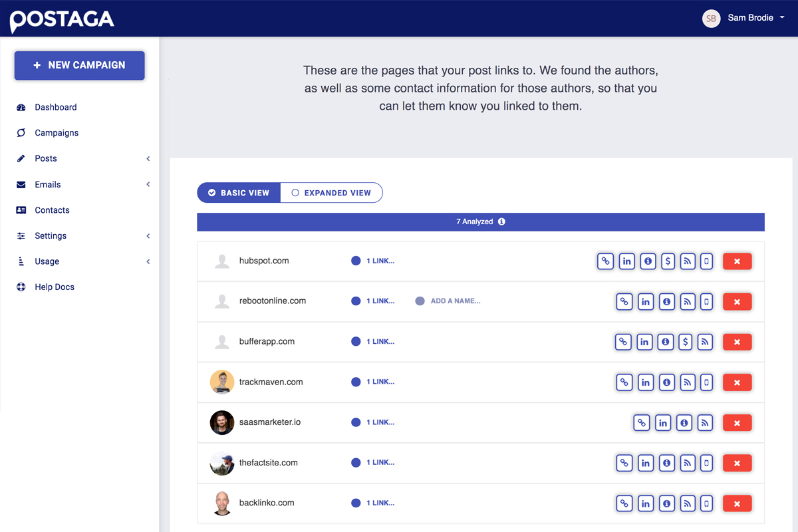Click the mobile phone icon for hubspot.com

[x=706, y=261]
